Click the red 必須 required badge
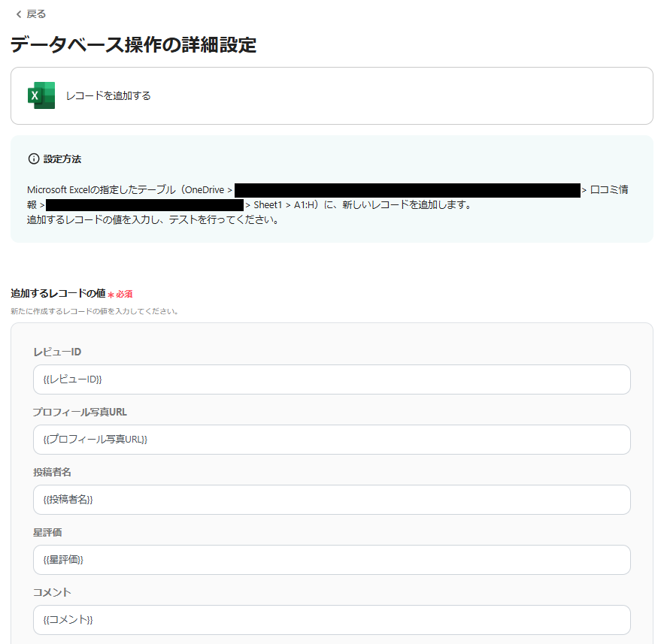The height and width of the screenshot is (644, 667). point(122,295)
